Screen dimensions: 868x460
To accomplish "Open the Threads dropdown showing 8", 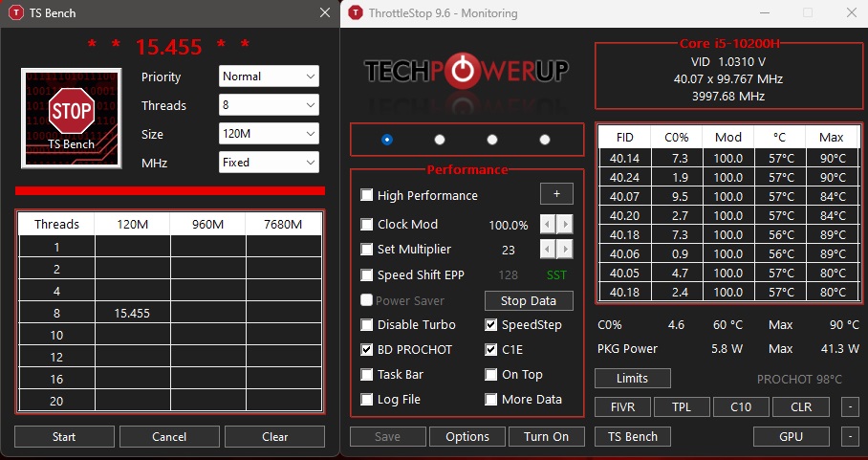I will click(269, 105).
